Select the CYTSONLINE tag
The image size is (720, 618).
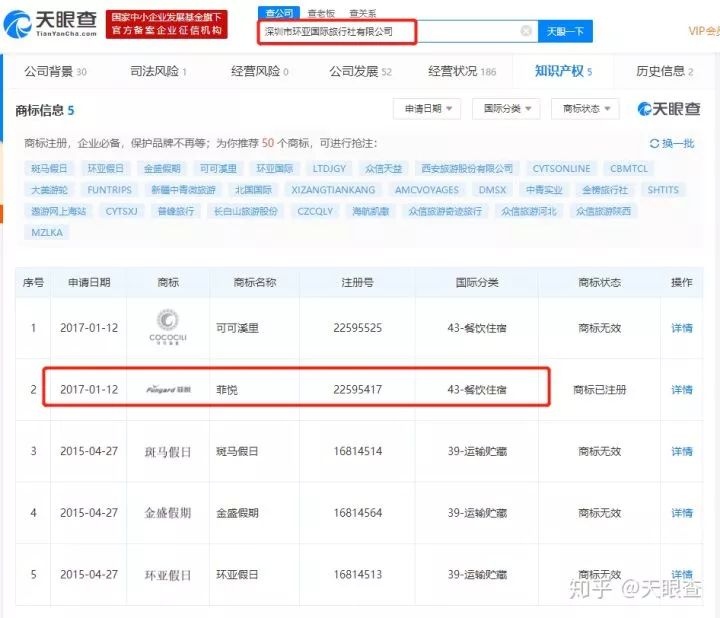click(562, 169)
